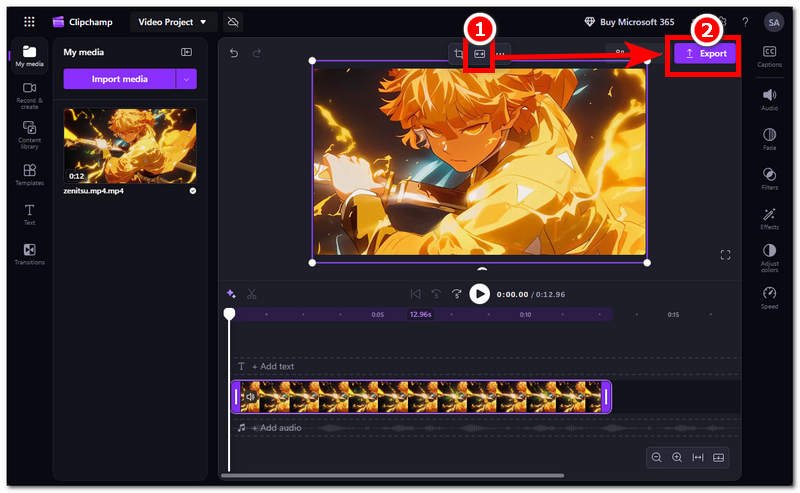
Task: Mute the clip using its speaker icon
Action: 250,397
